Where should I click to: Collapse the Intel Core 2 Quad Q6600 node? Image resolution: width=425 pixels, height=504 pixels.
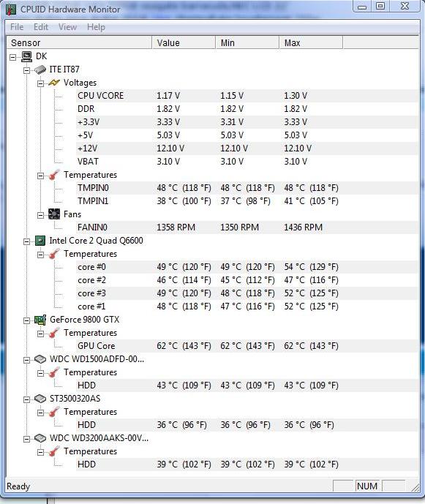click(x=26, y=241)
